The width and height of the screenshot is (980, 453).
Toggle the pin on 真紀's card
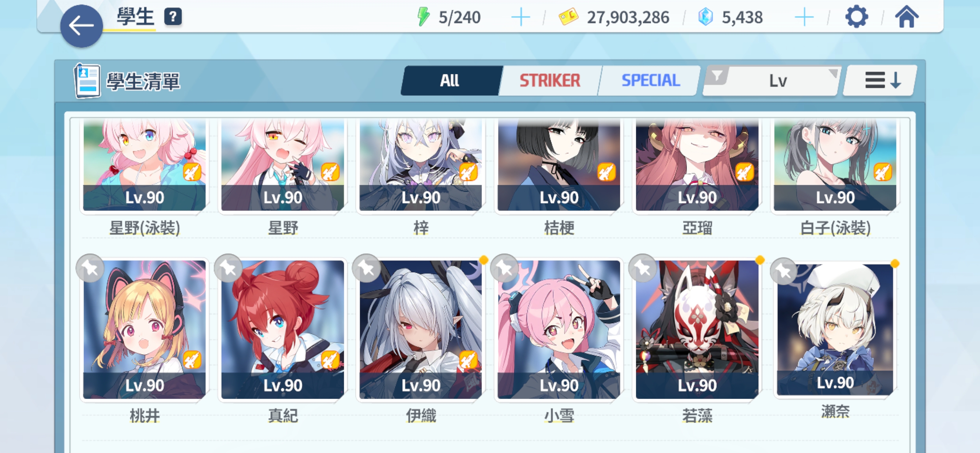[228, 268]
